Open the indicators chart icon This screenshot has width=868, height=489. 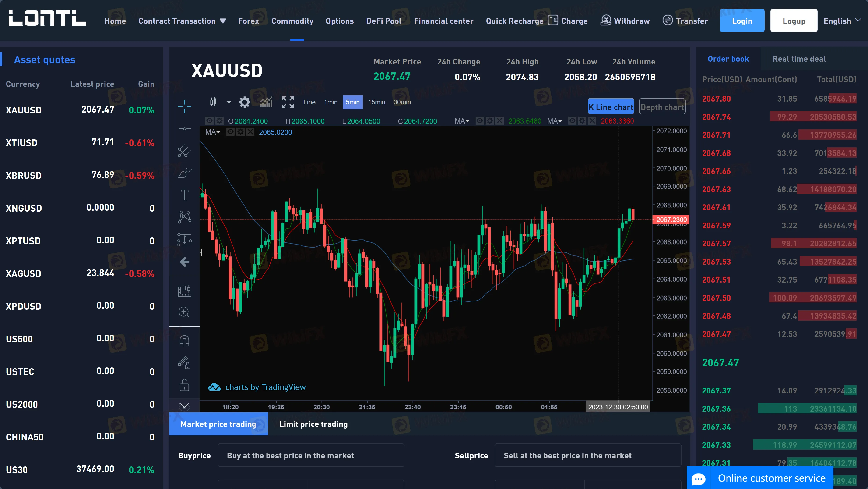266,102
